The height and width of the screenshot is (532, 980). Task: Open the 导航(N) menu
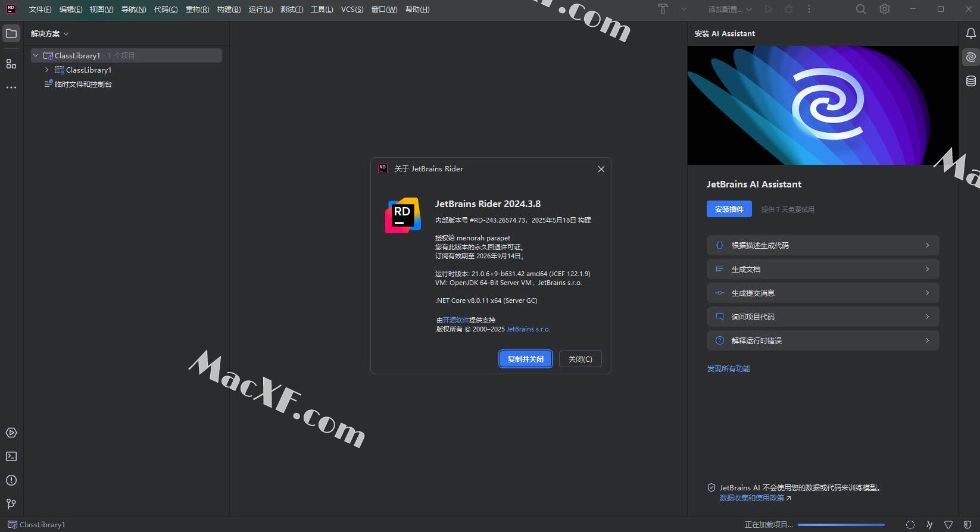click(133, 10)
